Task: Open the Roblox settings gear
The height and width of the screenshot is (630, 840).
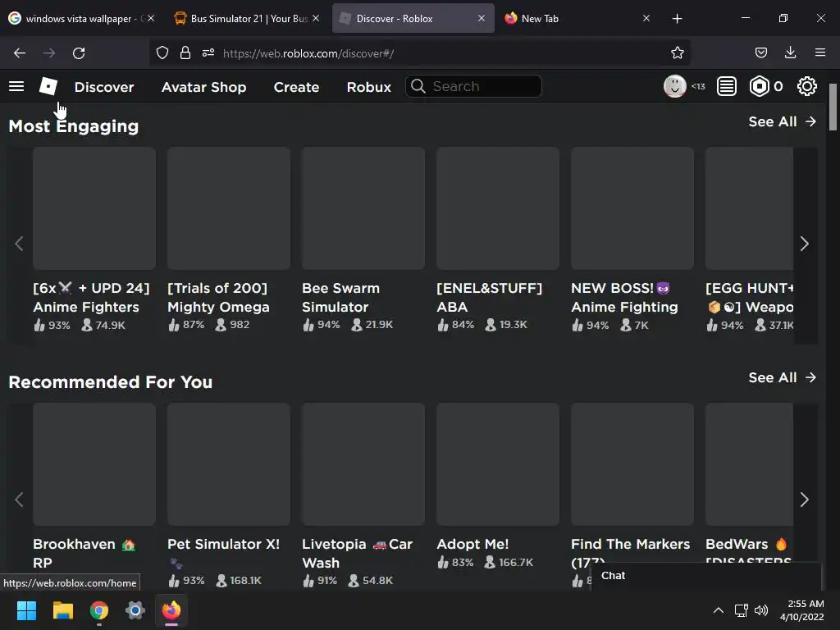Action: (x=807, y=86)
